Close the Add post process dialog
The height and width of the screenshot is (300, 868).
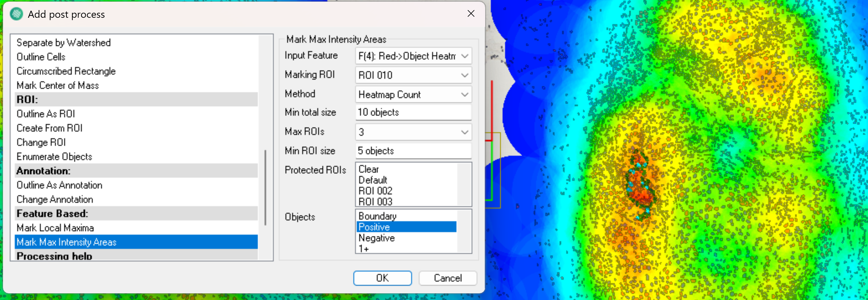(x=471, y=13)
